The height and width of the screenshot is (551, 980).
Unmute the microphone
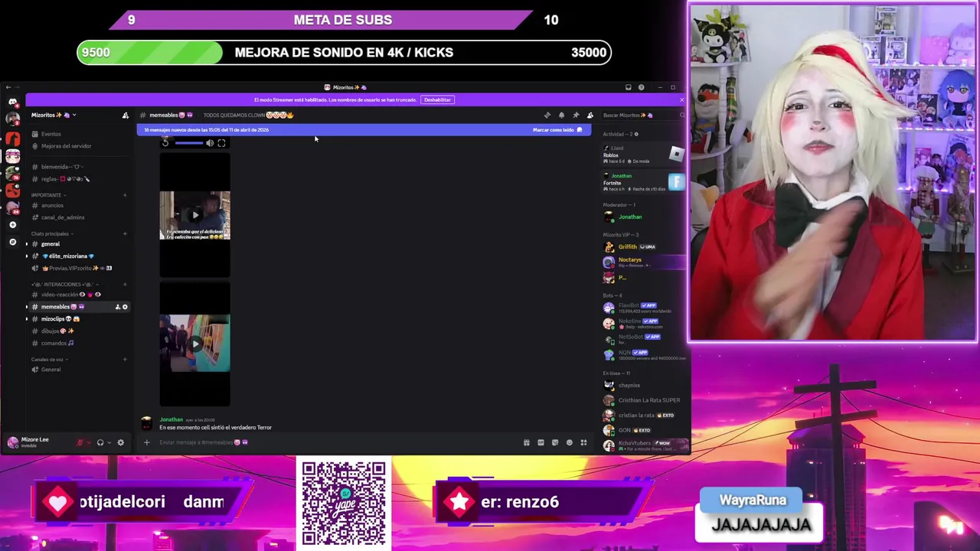point(80,442)
